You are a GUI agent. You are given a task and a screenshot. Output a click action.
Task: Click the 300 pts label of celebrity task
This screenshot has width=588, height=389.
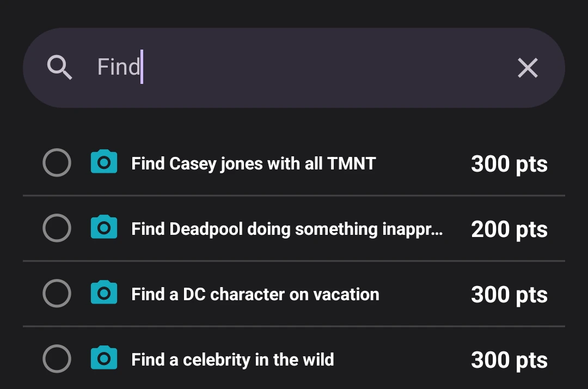pos(509,360)
